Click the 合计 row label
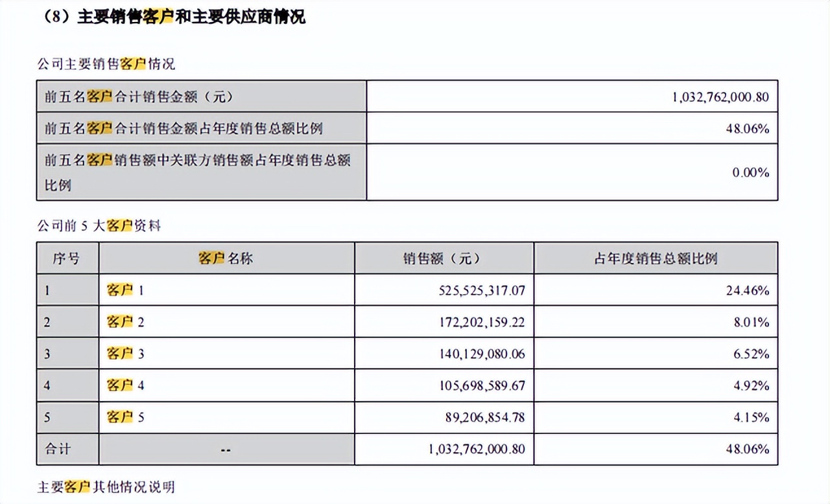Screen dimensions: 830x504 58,449
